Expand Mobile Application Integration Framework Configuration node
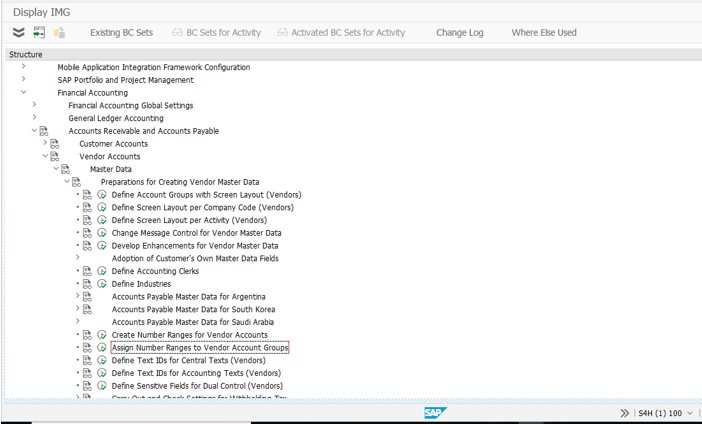Image resolution: width=702 pixels, height=424 pixels. [x=23, y=66]
